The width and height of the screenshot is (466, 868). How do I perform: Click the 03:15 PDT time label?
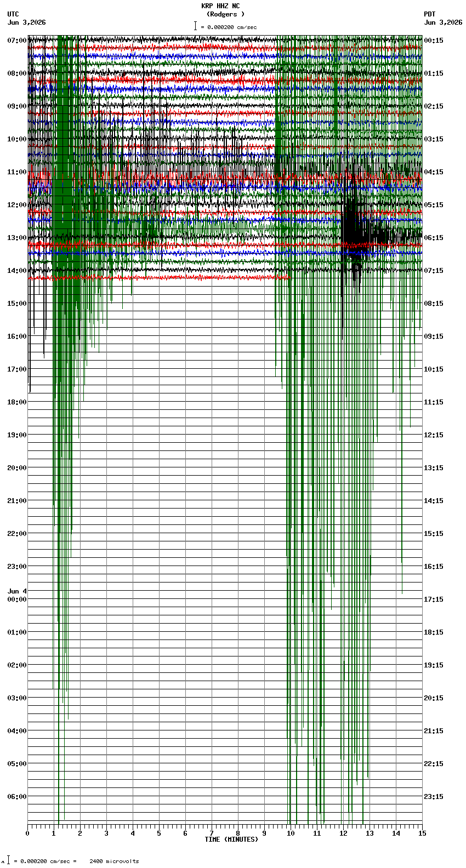pyautogui.click(x=434, y=139)
